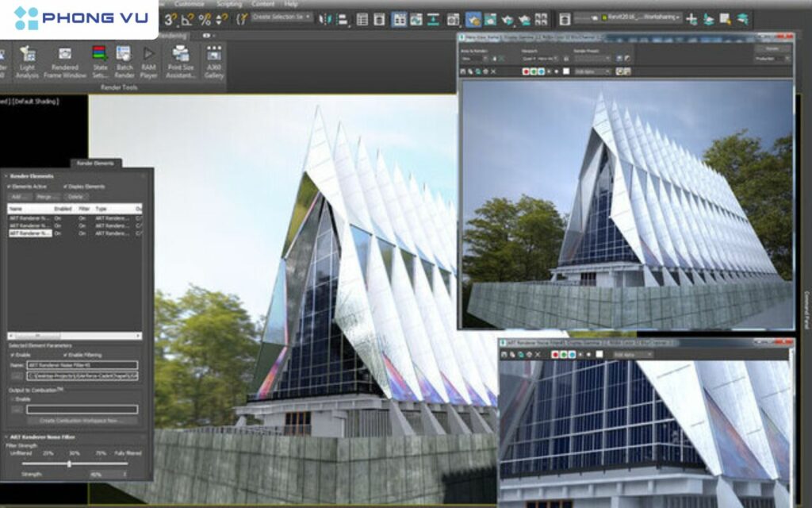Open the Rendered Frame Window tool
812x508 pixels.
pyautogui.click(x=67, y=54)
